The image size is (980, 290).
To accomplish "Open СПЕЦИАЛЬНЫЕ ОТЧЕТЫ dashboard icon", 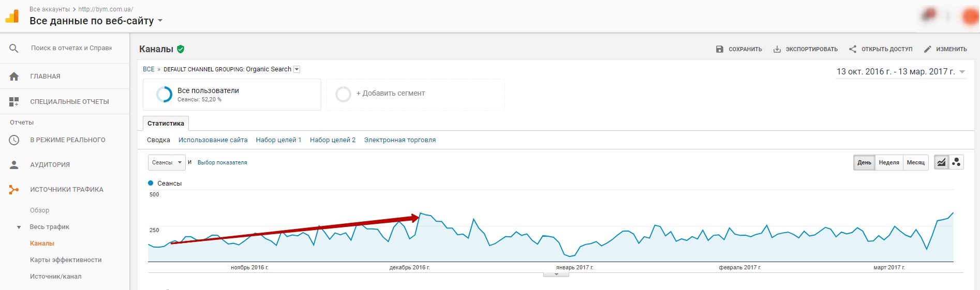I will pyautogui.click(x=14, y=102).
